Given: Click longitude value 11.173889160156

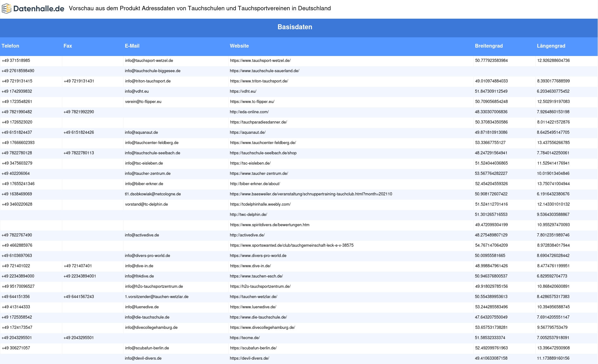Looking at the screenshot, I should coord(553,358).
